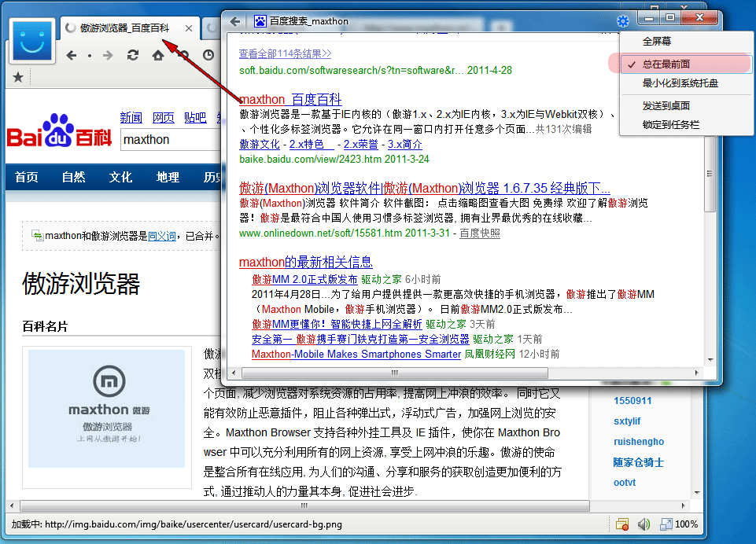
Task: Open user 随家仓骑士 profile link
Action: click(639, 462)
